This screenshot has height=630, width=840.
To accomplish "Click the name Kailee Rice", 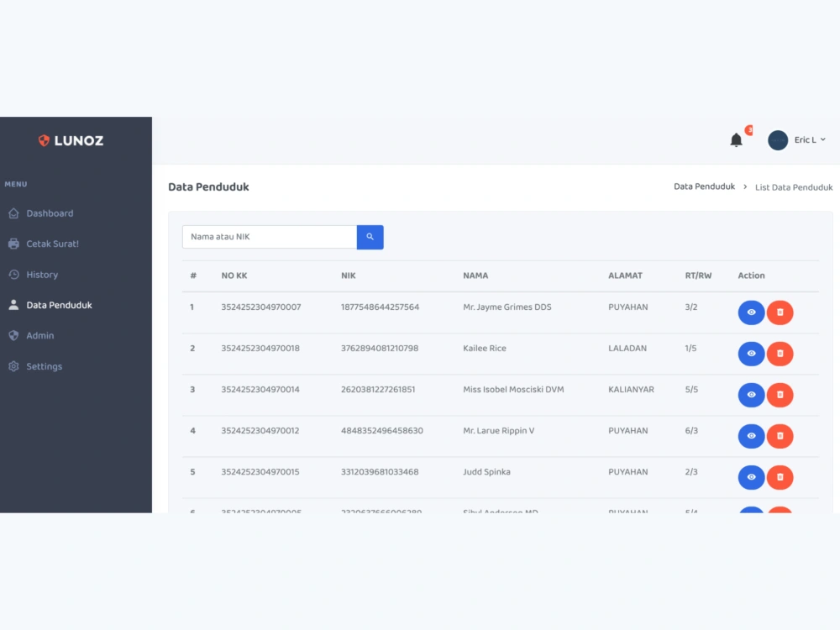I will [485, 349].
